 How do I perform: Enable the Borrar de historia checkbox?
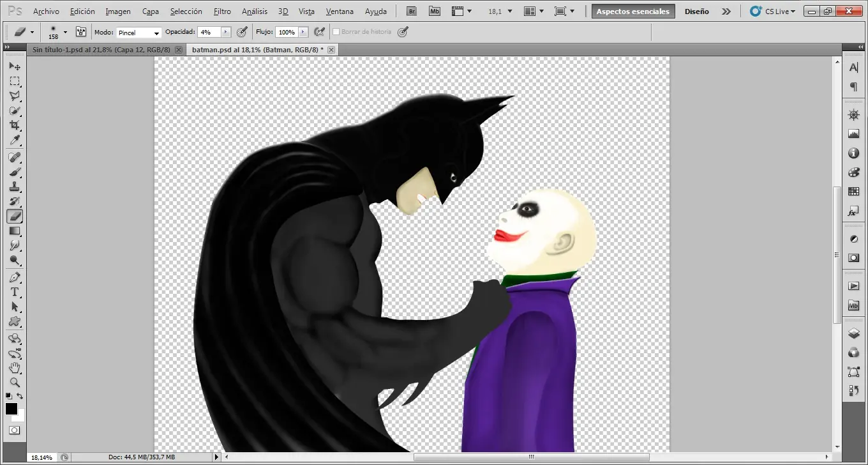pyautogui.click(x=336, y=31)
